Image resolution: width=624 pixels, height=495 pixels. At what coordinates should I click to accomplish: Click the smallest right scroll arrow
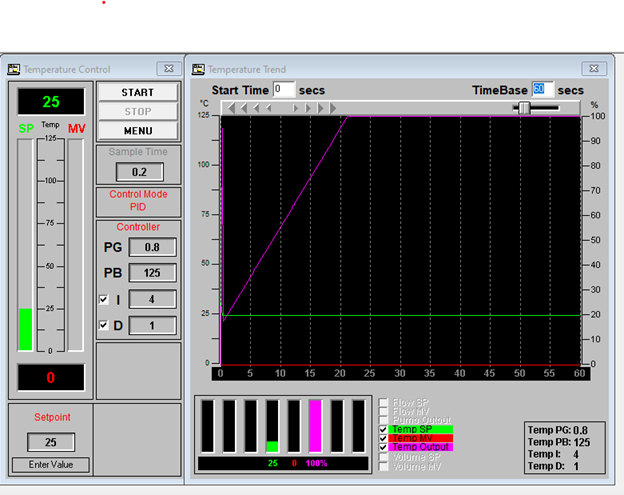coord(295,108)
